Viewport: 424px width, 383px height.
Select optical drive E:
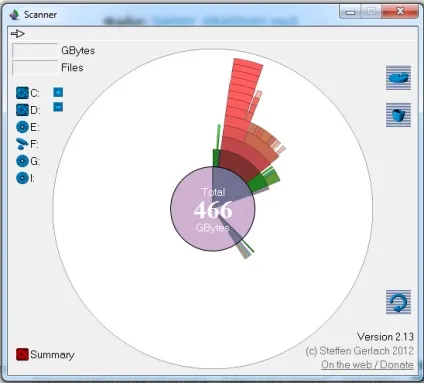[27, 127]
